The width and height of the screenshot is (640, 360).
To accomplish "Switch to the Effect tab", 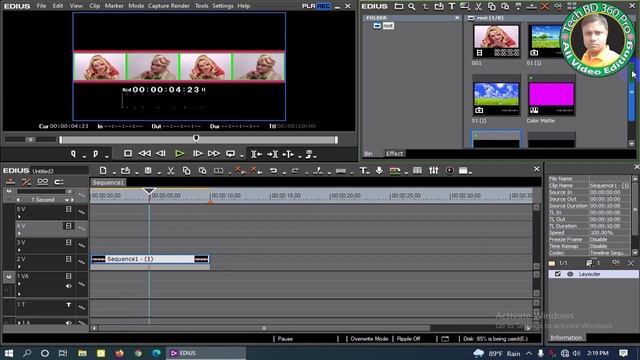I will pos(394,153).
